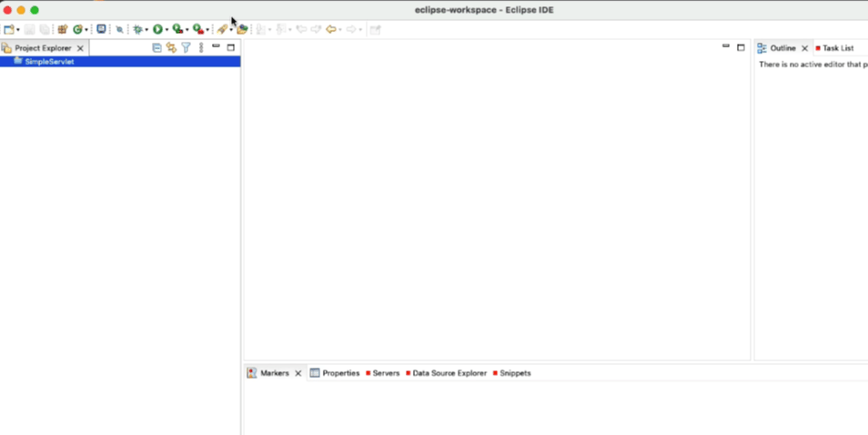This screenshot has width=868, height=435.
Task: Click the yellow macOS minimize button
Action: tap(21, 10)
